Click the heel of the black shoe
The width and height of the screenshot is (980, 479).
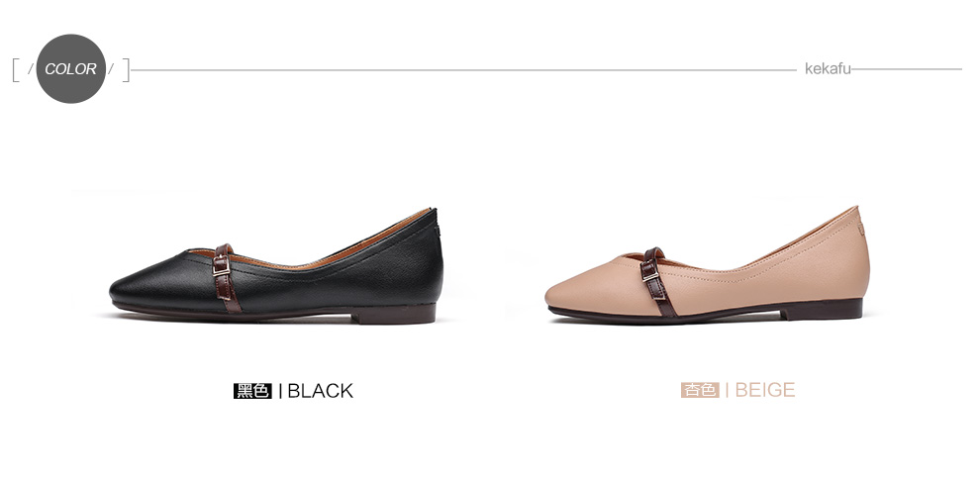point(394,314)
